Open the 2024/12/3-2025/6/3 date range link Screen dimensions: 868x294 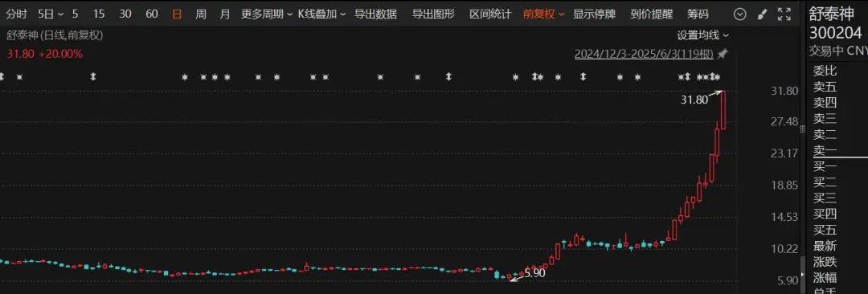tap(644, 55)
